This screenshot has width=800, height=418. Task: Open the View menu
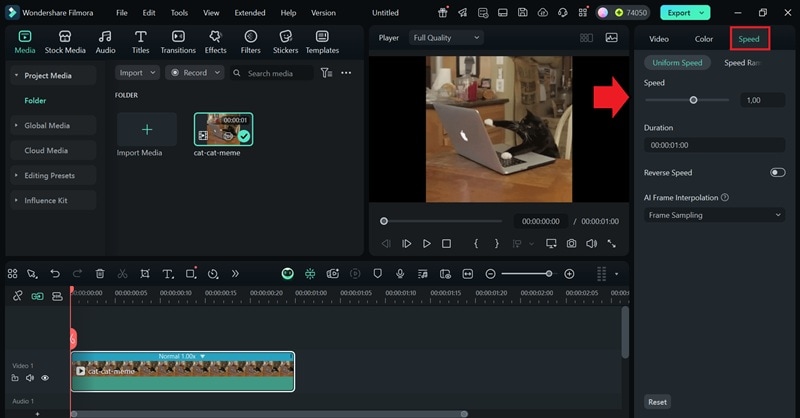(x=211, y=13)
